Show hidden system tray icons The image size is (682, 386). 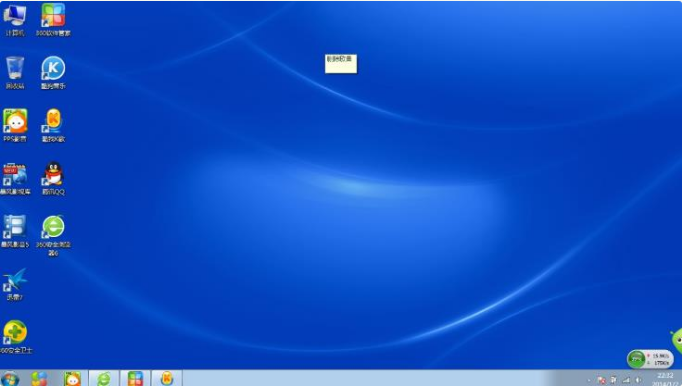click(589, 380)
